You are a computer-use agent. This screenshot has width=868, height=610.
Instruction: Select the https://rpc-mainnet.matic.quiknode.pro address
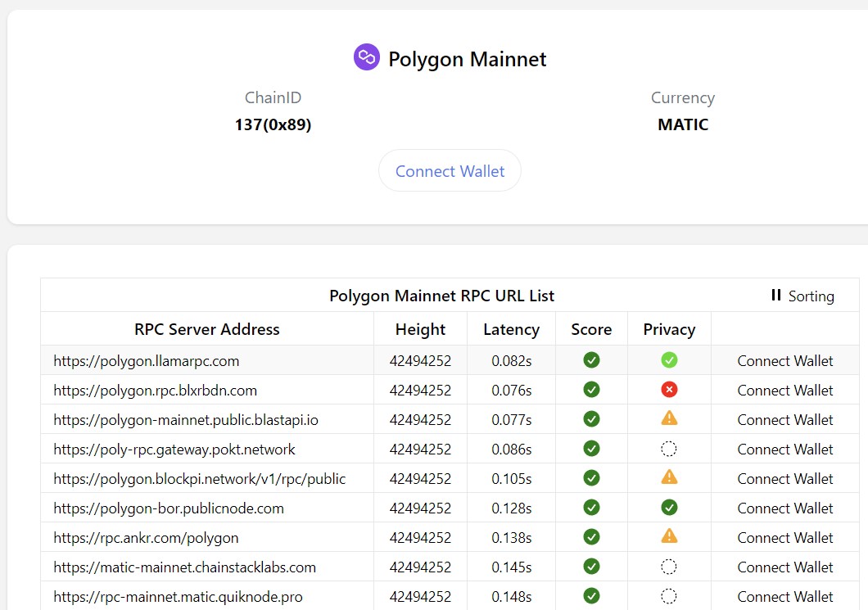tap(178, 597)
